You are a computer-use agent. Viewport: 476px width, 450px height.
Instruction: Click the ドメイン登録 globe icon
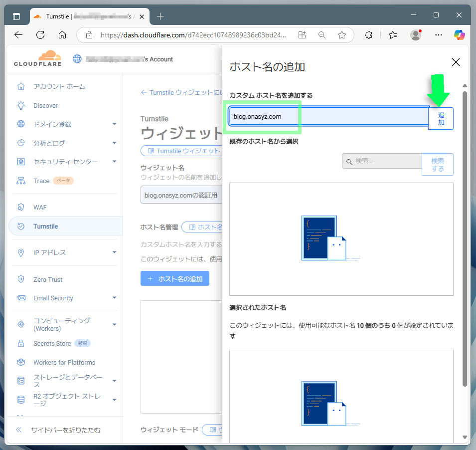click(x=21, y=124)
